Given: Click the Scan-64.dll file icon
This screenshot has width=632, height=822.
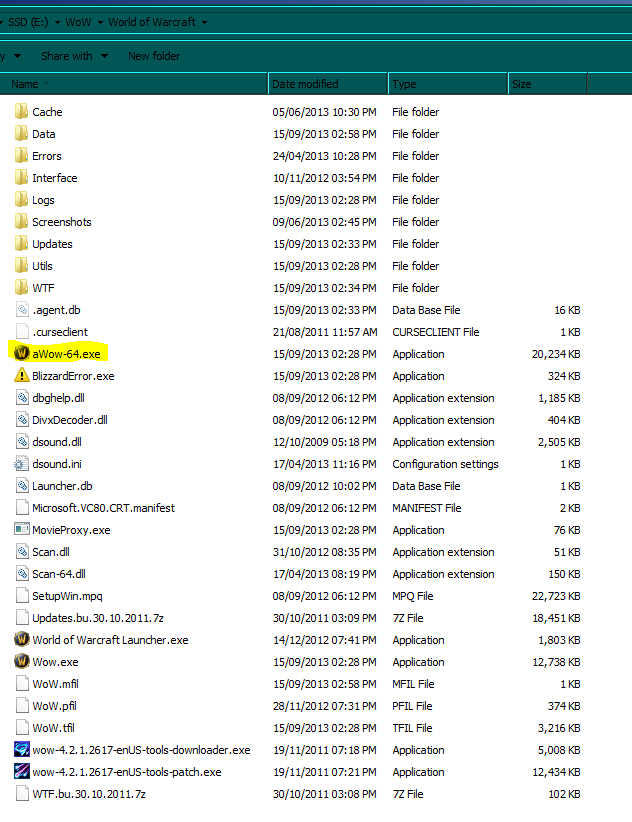Looking at the screenshot, I should 22,574.
